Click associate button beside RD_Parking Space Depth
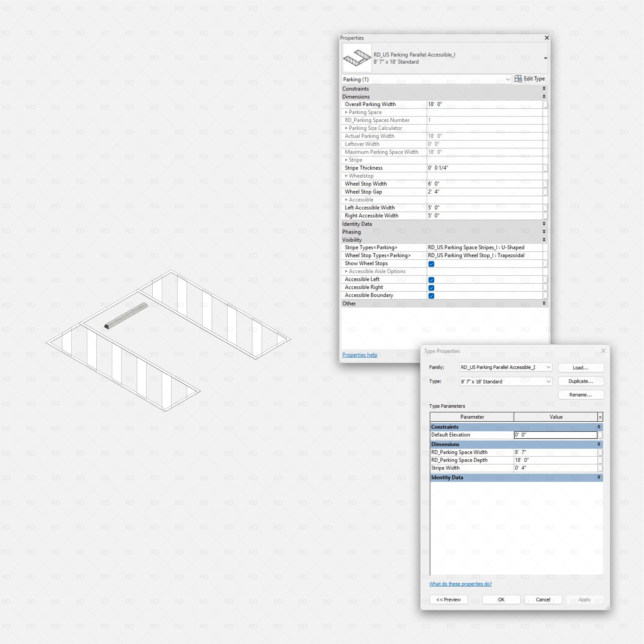644x644 pixels. 600,460
